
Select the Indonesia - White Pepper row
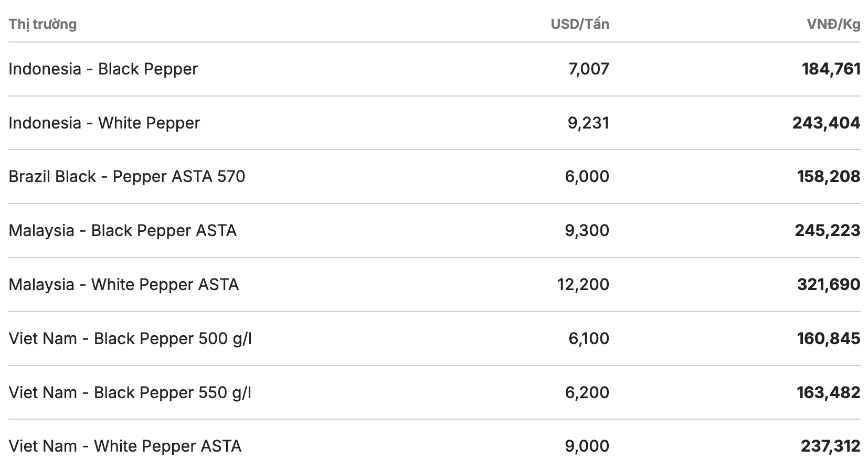104,123
